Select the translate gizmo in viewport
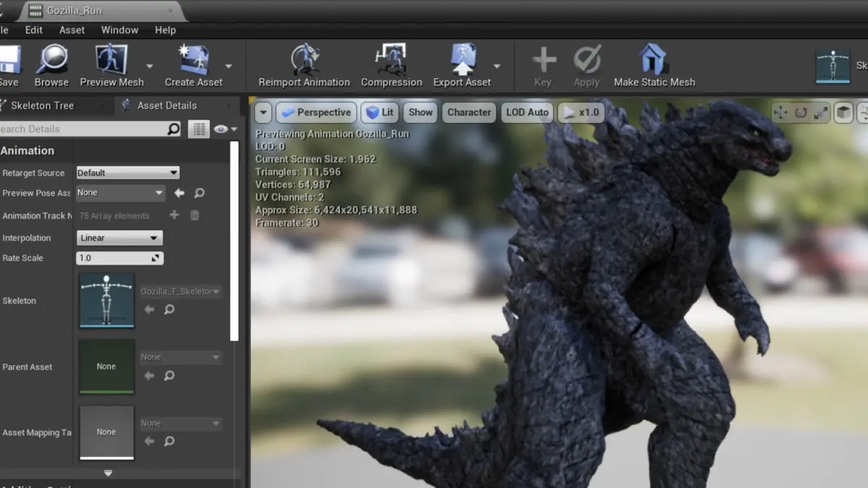Image resolution: width=868 pixels, height=488 pixels. 780,113
